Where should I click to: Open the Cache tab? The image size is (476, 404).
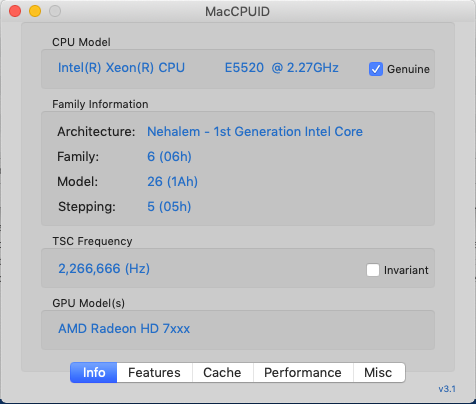[x=222, y=373]
